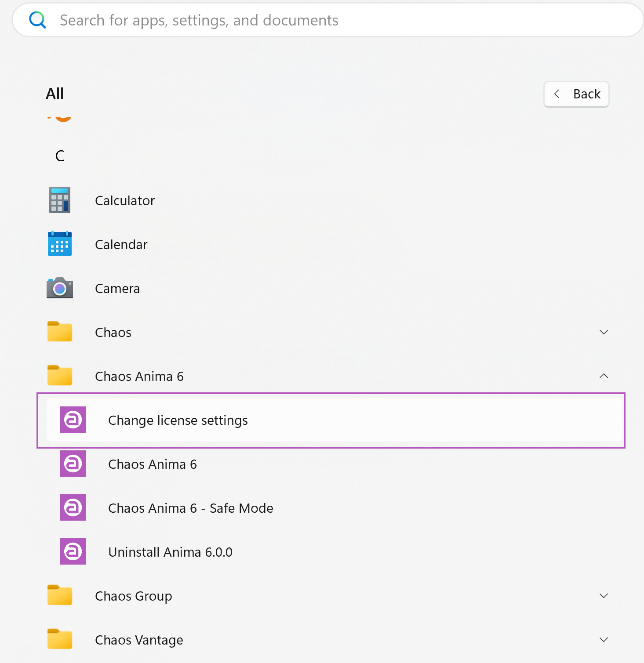
Task: Expand the Chaos folder chevron
Action: [604, 332]
